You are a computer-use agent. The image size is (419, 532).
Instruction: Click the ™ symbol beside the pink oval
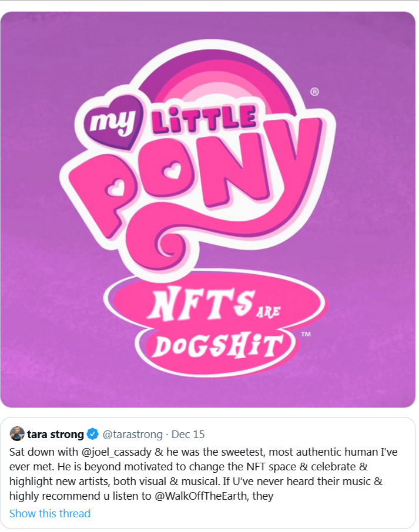pyautogui.click(x=306, y=335)
